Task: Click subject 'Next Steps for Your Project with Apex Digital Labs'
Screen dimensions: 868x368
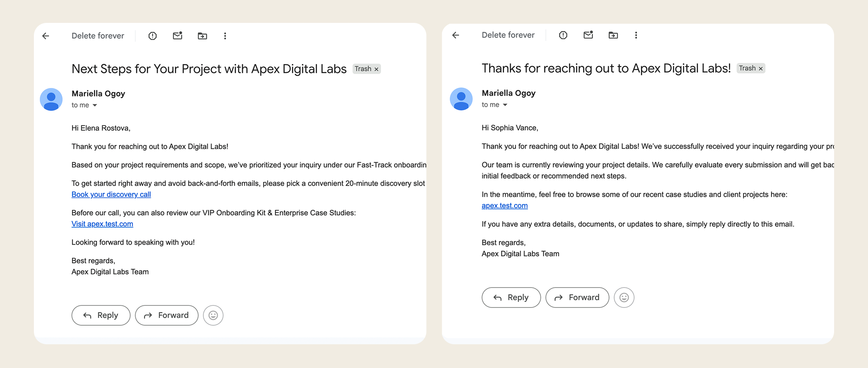Action: point(209,69)
